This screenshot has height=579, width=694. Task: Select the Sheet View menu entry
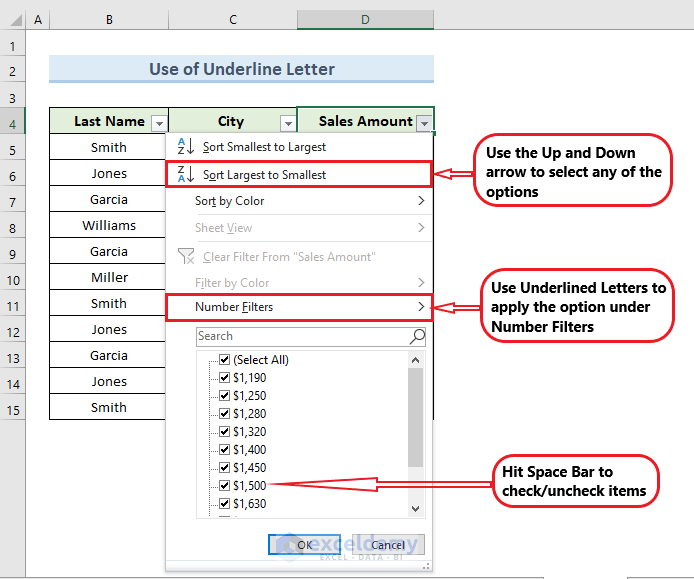299,228
